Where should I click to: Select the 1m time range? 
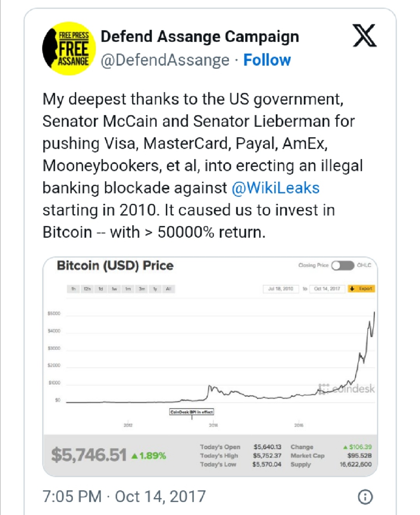(x=128, y=289)
